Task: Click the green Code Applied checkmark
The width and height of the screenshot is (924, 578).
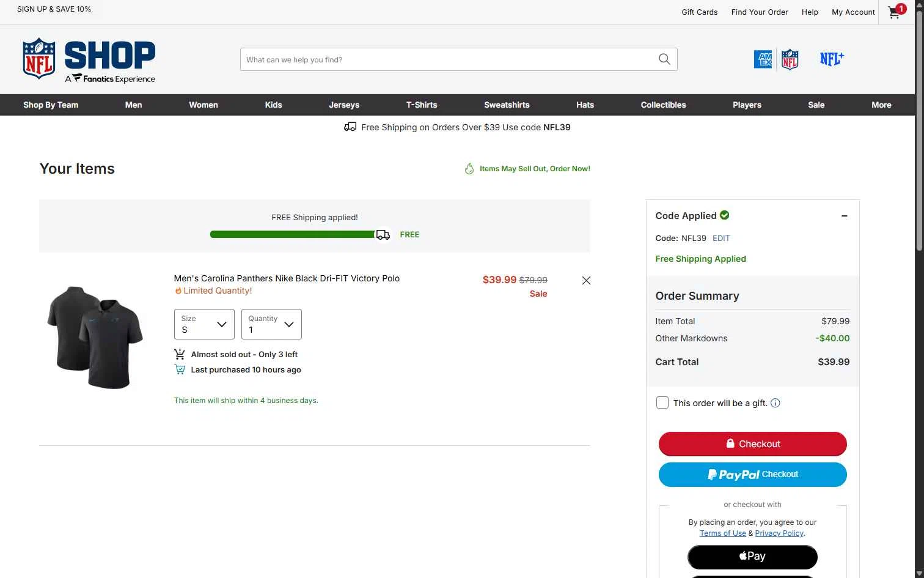Action: point(725,215)
